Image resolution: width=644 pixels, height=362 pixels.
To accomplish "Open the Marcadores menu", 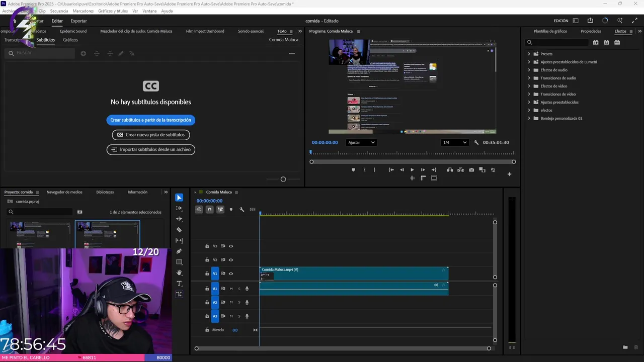I will [x=83, y=11].
